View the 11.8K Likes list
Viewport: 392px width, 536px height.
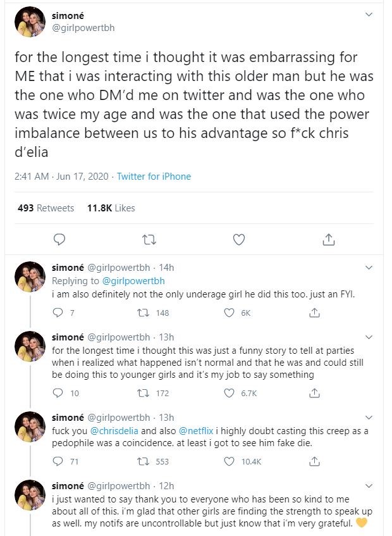pos(111,208)
